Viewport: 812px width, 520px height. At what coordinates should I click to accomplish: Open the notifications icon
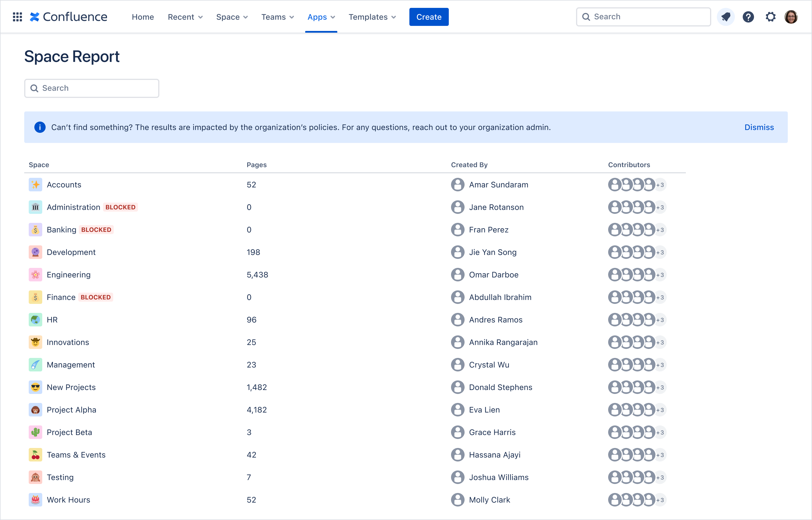tap(726, 17)
